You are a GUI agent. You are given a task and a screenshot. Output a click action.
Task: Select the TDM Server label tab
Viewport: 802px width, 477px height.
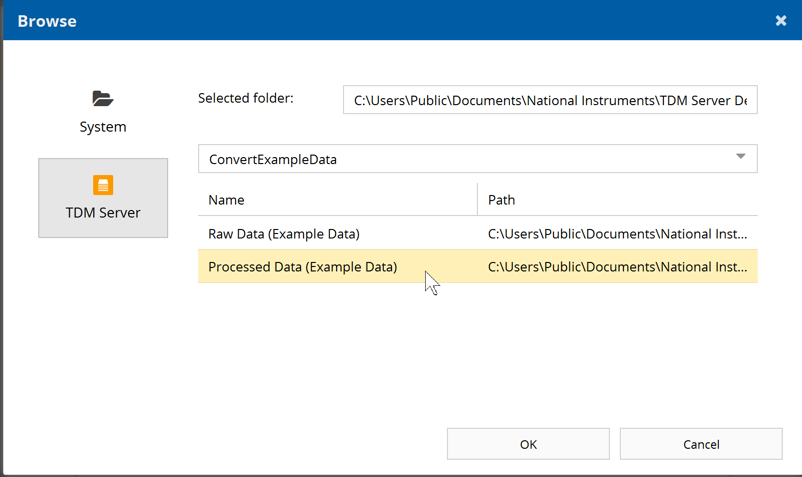pos(103,212)
